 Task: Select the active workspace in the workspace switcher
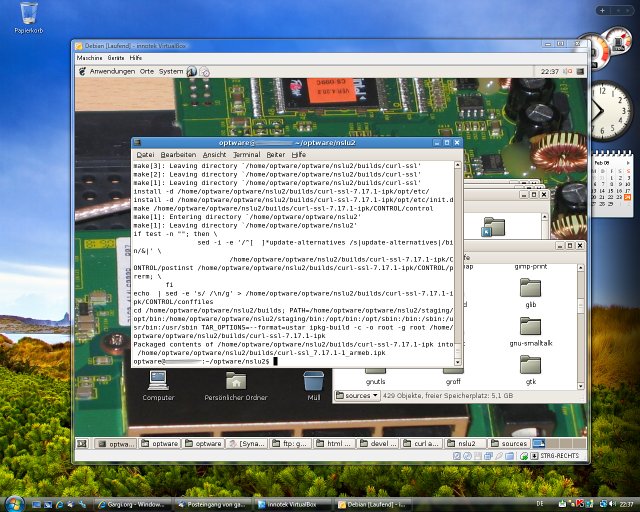click(x=539, y=443)
